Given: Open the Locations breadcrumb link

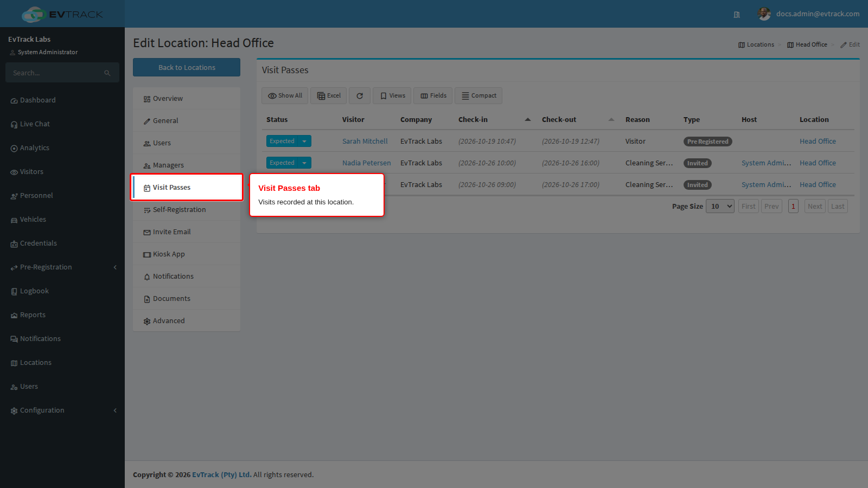Looking at the screenshot, I should (x=756, y=45).
